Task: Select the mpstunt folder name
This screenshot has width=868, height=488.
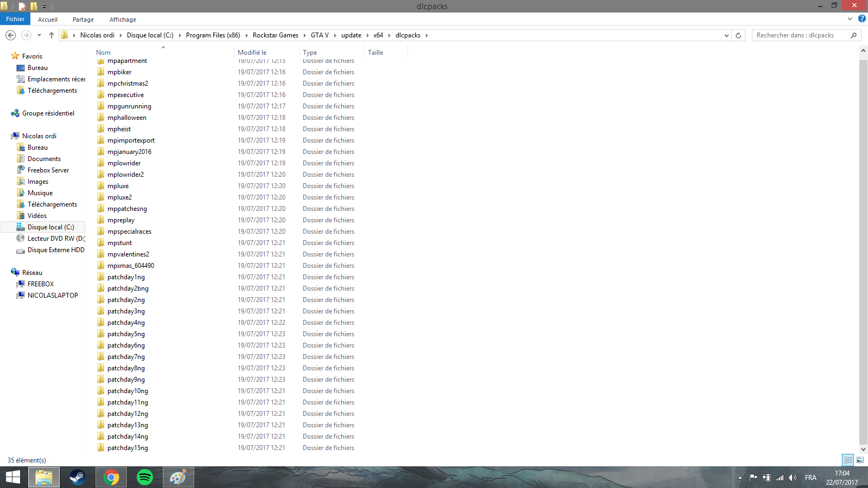Action: [x=119, y=243]
